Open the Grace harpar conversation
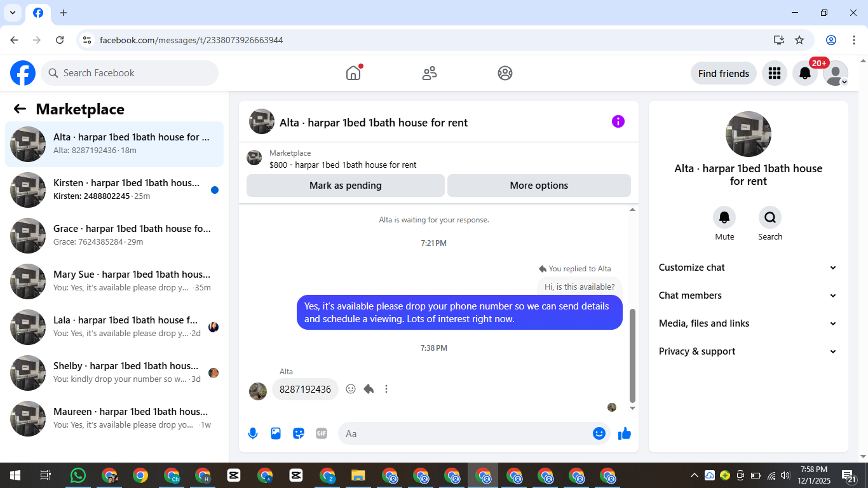 coord(114,236)
